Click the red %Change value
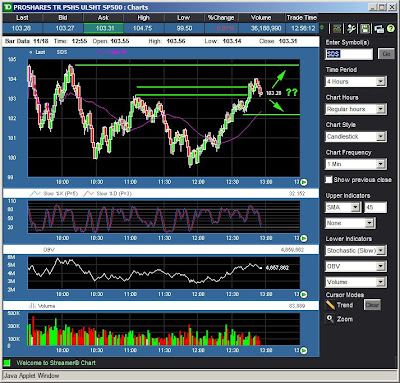The height and width of the screenshot is (383, 400). pos(225,28)
